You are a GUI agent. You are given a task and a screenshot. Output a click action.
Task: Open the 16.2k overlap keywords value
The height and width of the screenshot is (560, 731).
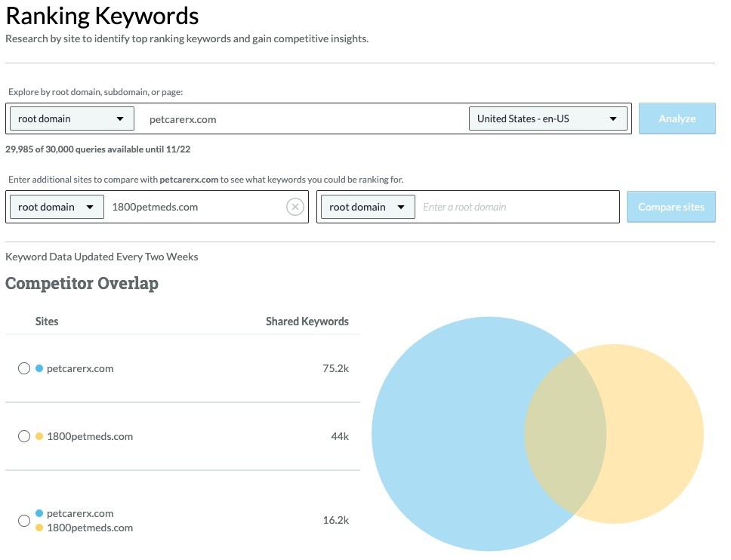tap(337, 520)
